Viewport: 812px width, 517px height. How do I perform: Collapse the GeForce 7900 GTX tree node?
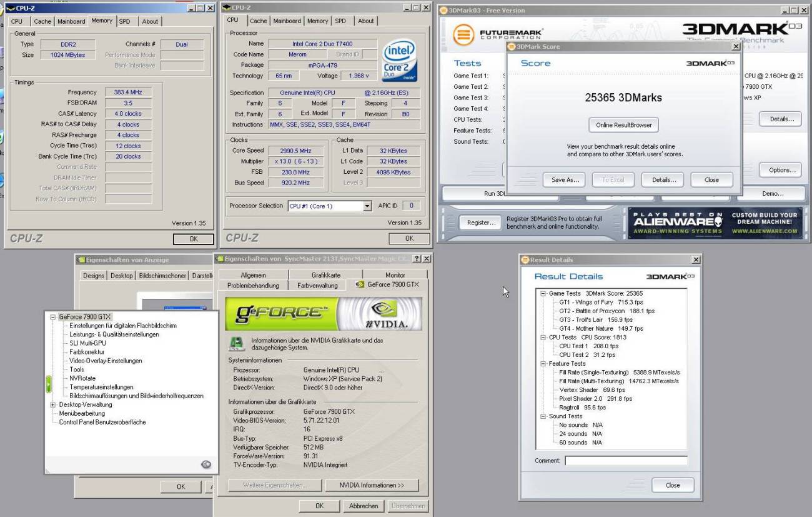(x=53, y=317)
